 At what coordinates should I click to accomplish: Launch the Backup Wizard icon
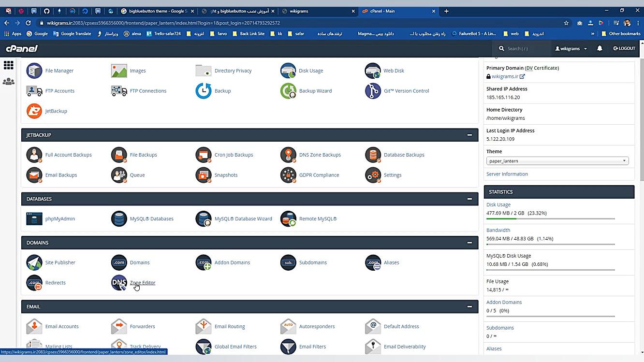point(288,91)
